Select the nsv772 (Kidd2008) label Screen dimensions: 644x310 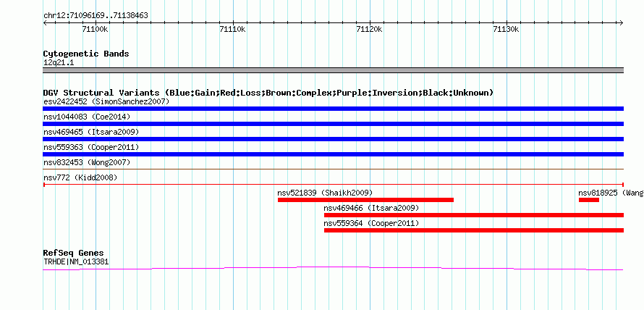[80, 177]
